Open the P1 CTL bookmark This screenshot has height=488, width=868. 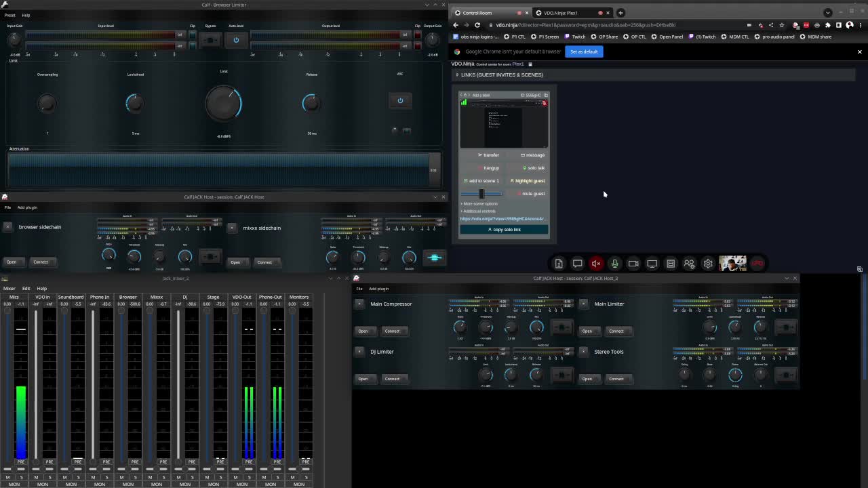tap(515, 37)
